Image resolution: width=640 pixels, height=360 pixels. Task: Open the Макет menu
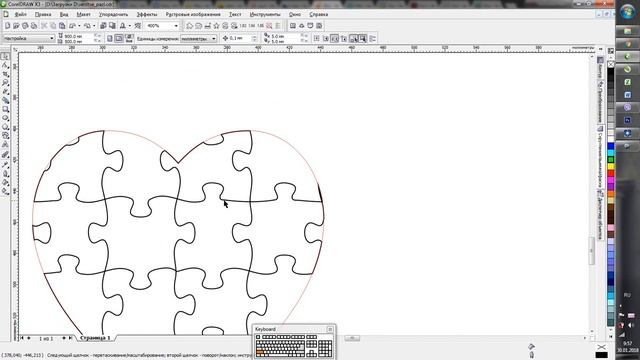(83, 14)
